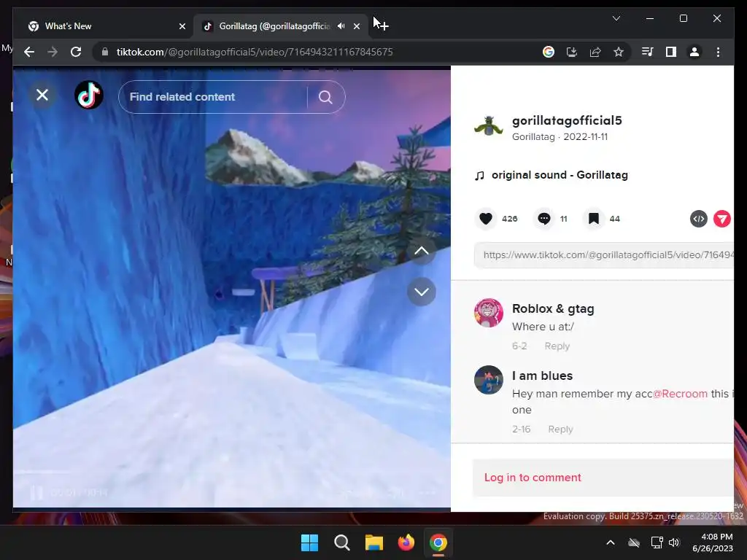
Task: Click the TikTok logo icon
Action: [89, 95]
